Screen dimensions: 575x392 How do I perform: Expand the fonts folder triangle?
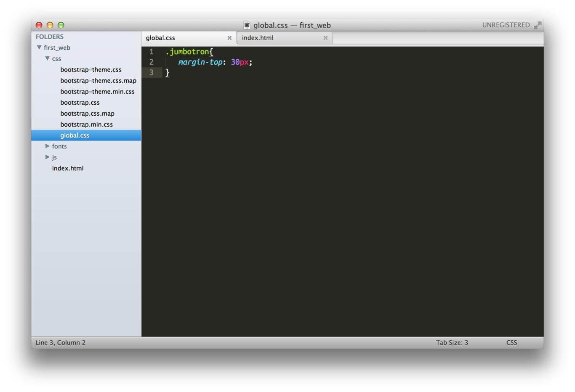pos(48,146)
